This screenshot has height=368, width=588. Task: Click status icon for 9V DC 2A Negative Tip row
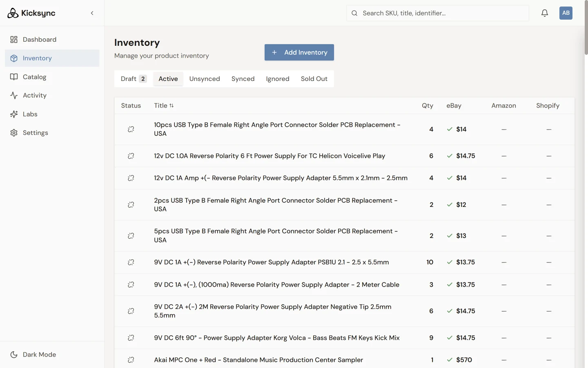click(131, 311)
